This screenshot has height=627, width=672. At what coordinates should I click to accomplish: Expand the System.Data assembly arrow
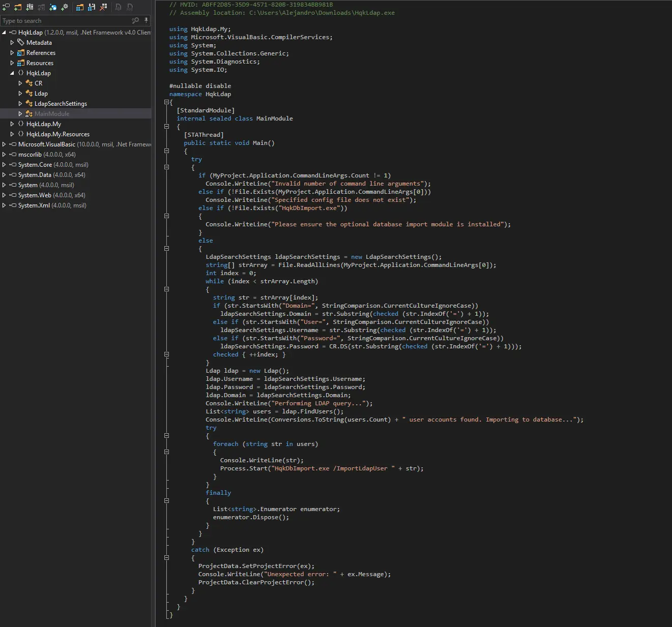(x=4, y=174)
